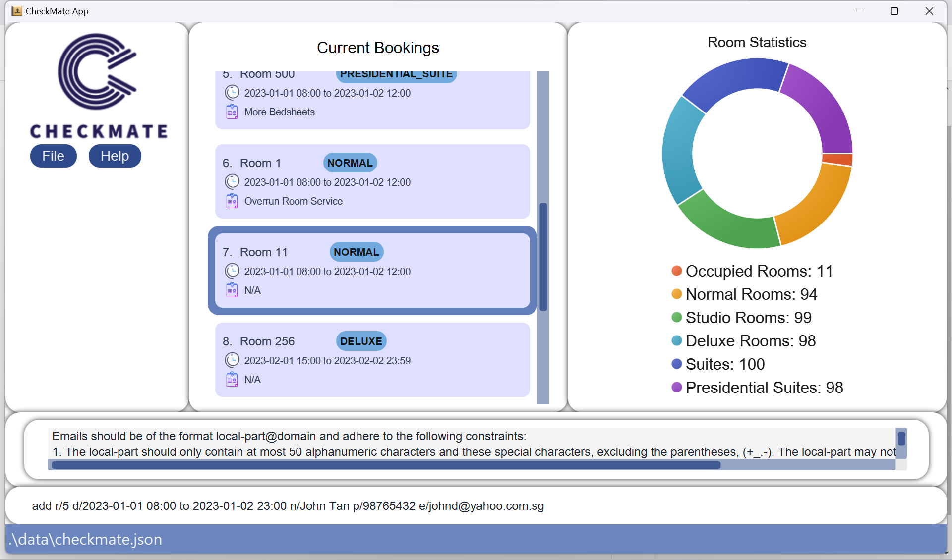Click the notes icon in Room 256 booking
The height and width of the screenshot is (560, 952).
click(232, 380)
